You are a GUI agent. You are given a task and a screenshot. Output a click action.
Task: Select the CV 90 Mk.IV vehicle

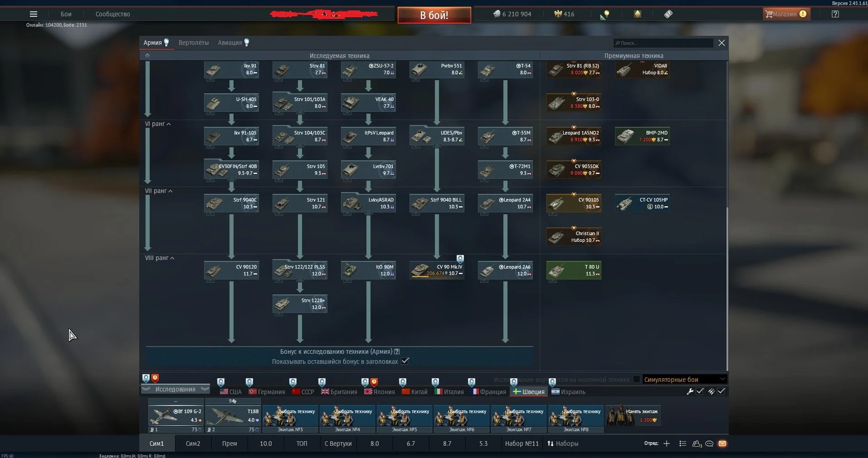coord(437,270)
